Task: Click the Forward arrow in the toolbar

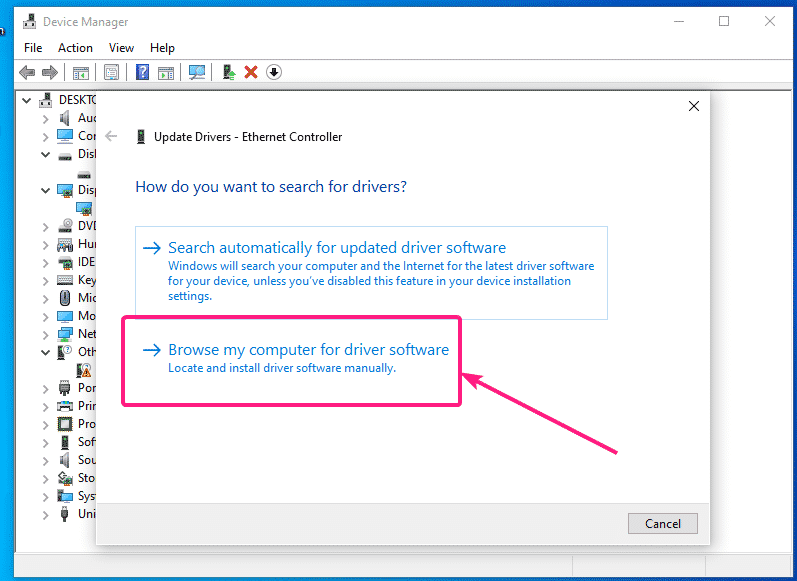Action: [50, 72]
